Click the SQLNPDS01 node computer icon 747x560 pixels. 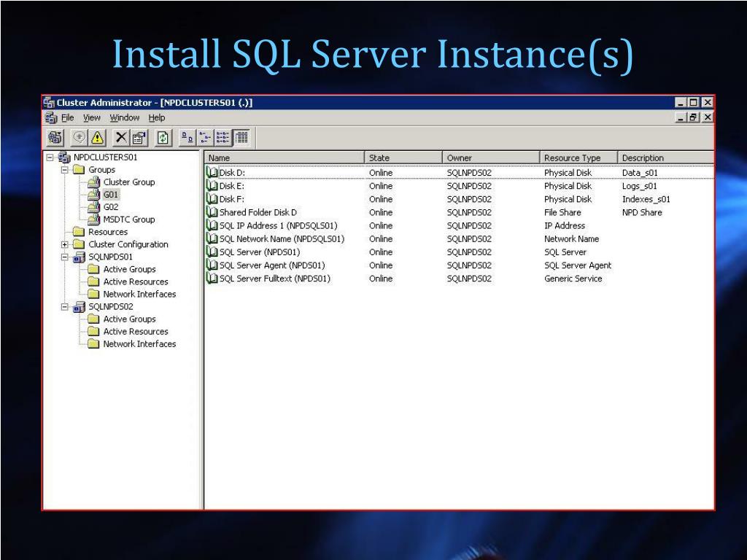tap(79, 257)
